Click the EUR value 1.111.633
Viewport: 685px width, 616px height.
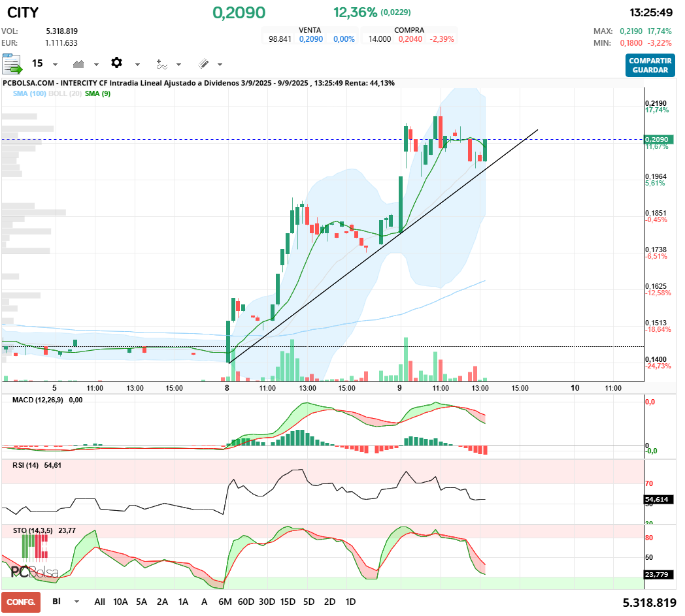point(61,42)
